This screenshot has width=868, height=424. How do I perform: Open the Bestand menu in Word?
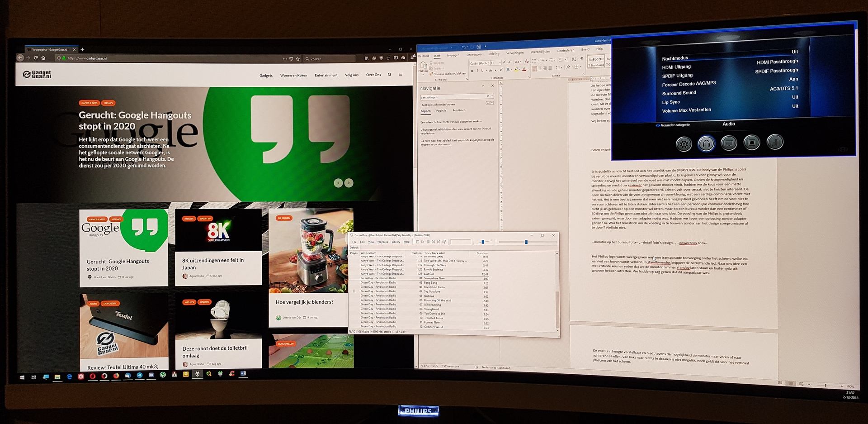click(x=423, y=56)
